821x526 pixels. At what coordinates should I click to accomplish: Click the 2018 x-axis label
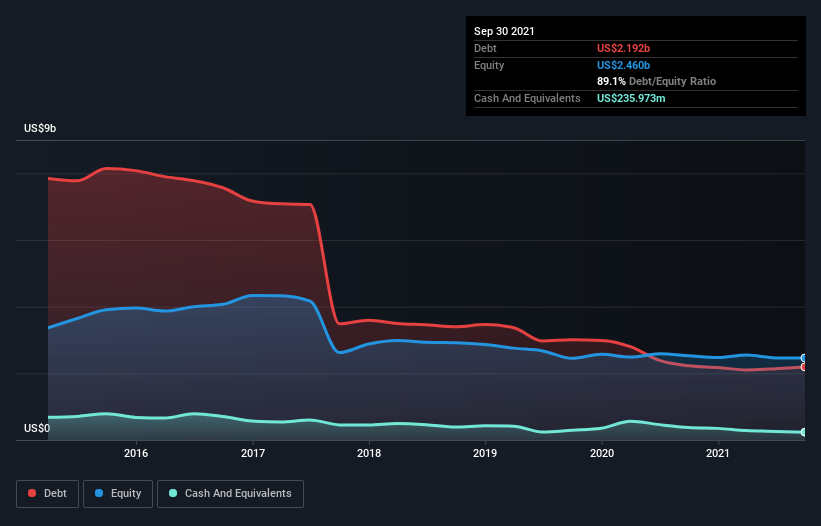[369, 453]
